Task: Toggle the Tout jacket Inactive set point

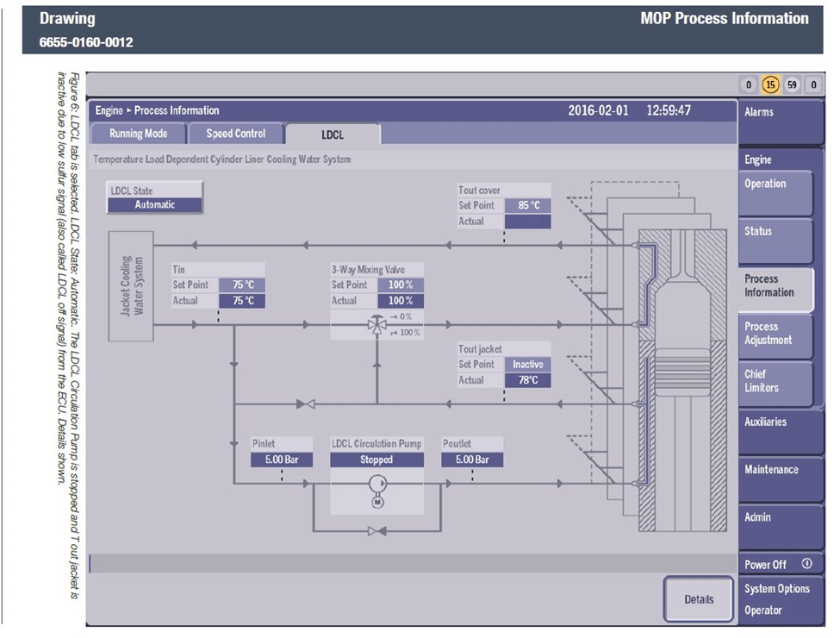Action: pos(527,364)
